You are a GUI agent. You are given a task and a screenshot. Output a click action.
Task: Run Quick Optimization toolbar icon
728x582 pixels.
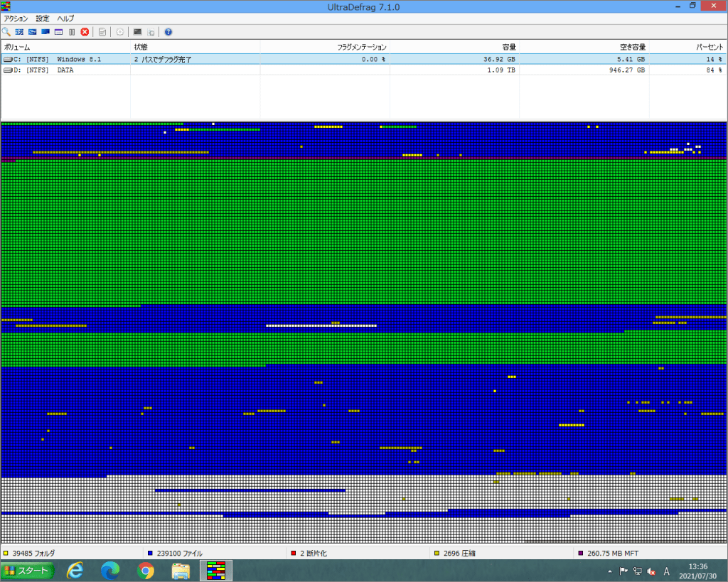coord(33,32)
